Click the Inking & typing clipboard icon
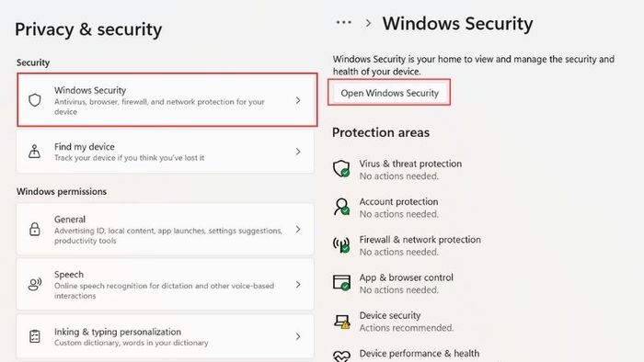Viewport: 644px width, 362px height. tap(35, 336)
